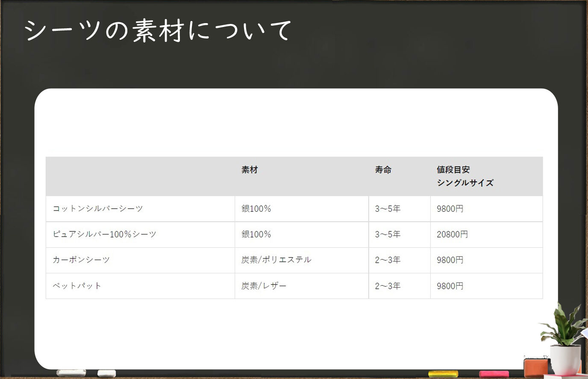The height and width of the screenshot is (379, 588).
Task: Click the slide title シーツの素材について
Action: coord(157,31)
